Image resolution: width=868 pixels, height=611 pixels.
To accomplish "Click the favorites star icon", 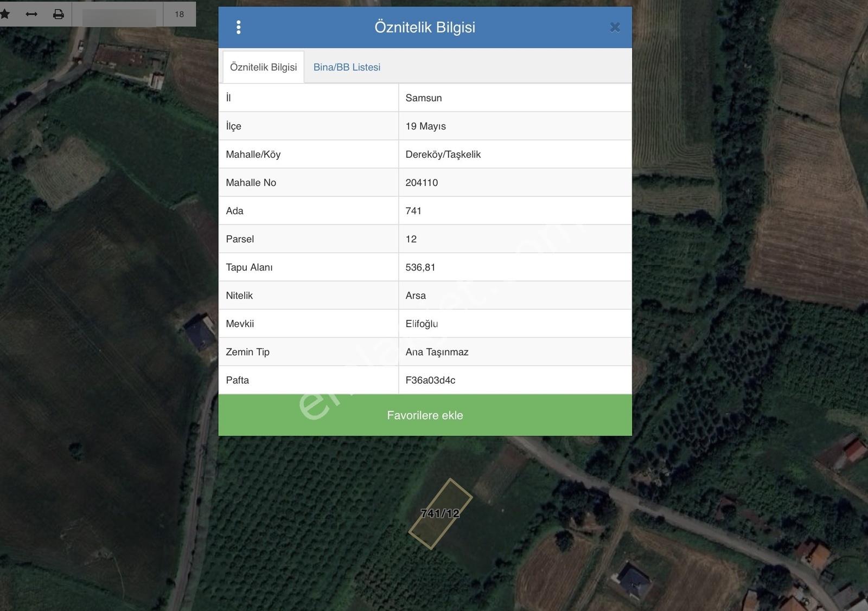I will (5, 14).
